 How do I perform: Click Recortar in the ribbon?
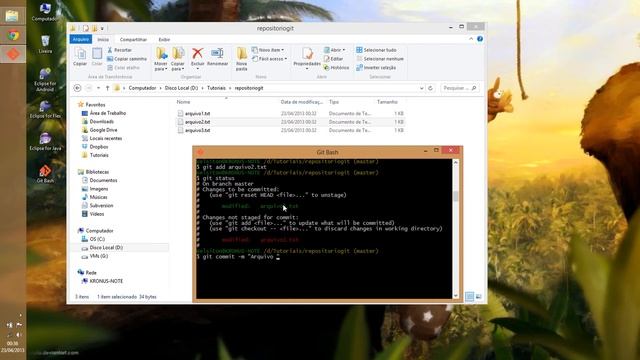coord(119,50)
